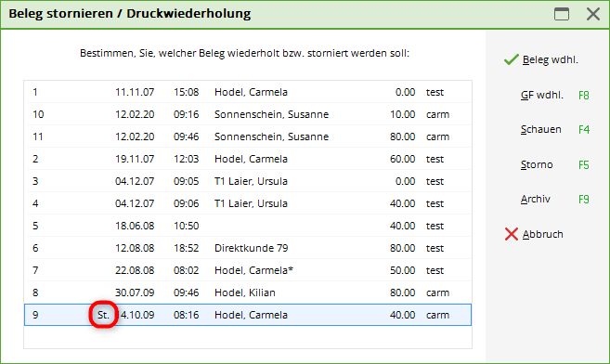The image size is (610, 364).
Task: Click the St. marker on receipt 9
Action: [x=103, y=315]
